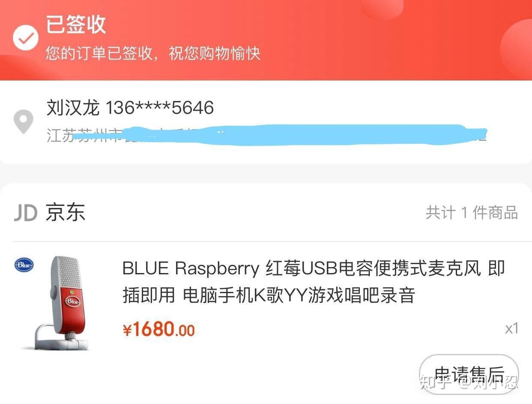Tap the redacted 江苏苏州市 address line

click(x=266, y=135)
